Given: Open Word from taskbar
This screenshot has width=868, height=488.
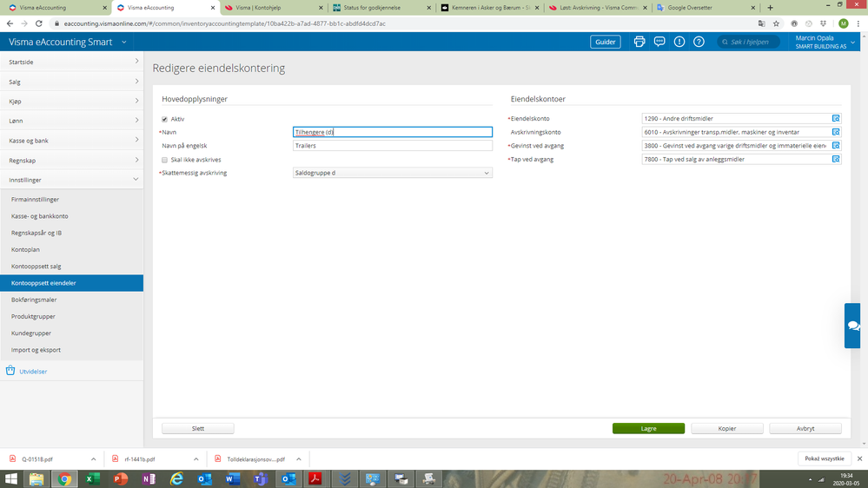Looking at the screenshot, I should (x=233, y=478).
